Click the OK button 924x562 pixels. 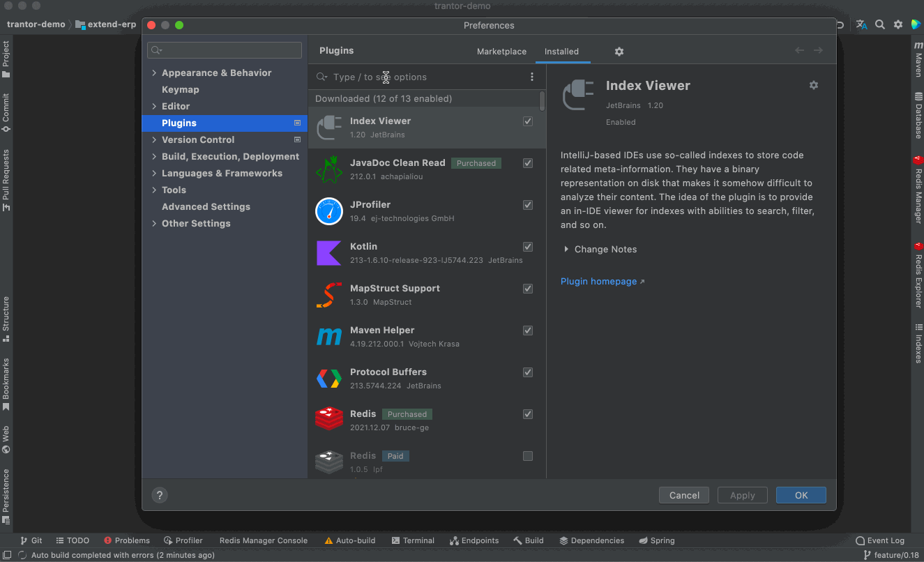(x=801, y=495)
